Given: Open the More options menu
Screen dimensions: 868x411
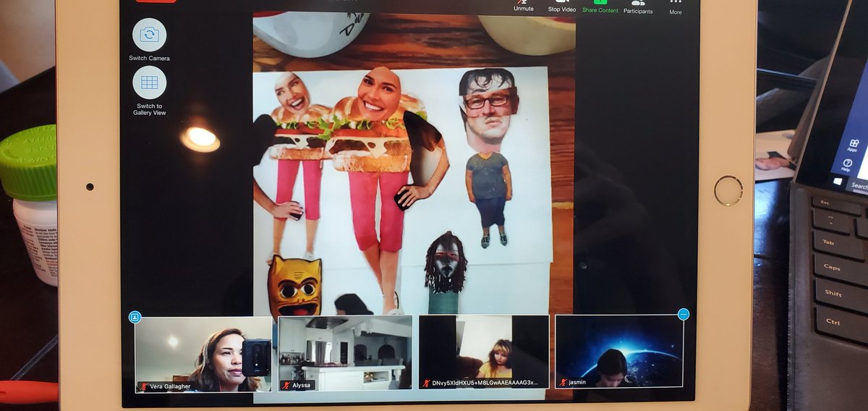Looking at the screenshot, I should coord(676,8).
